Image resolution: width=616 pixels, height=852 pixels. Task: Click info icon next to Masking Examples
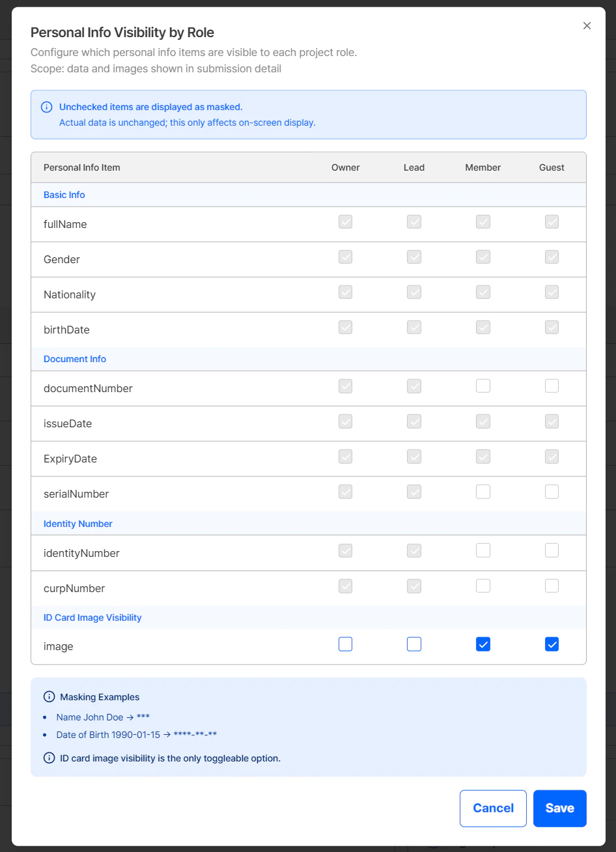point(49,697)
